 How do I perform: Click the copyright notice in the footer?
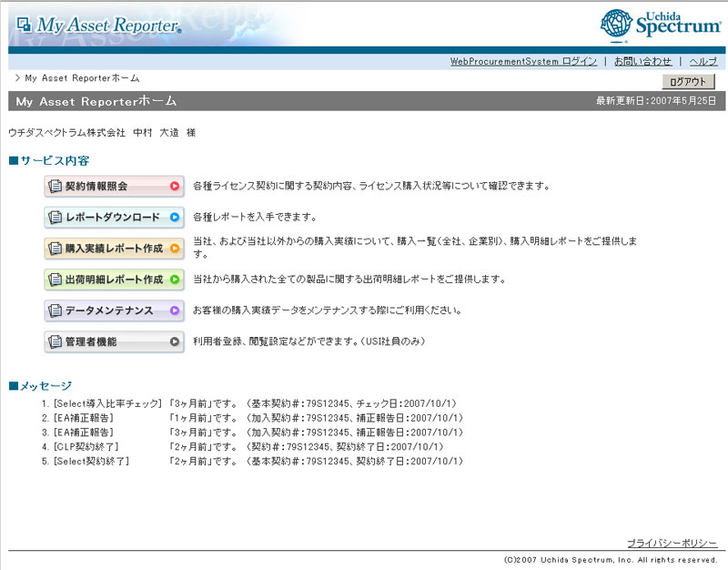click(x=611, y=560)
